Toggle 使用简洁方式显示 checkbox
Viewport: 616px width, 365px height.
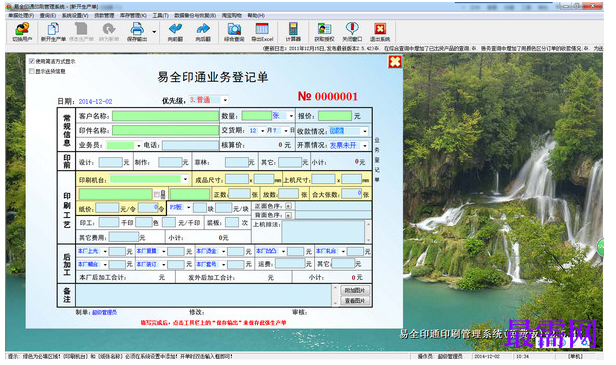click(x=32, y=61)
